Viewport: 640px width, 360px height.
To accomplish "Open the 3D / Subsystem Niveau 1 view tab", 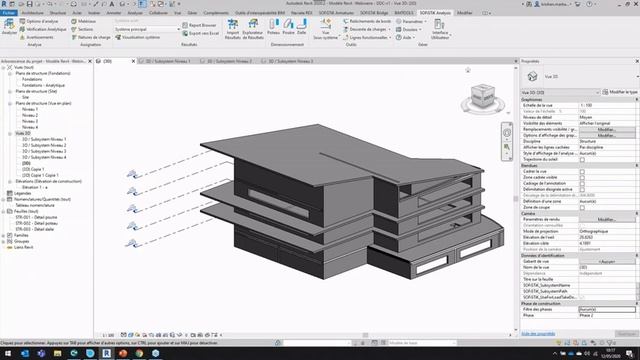I will pyautogui.click(x=168, y=61).
